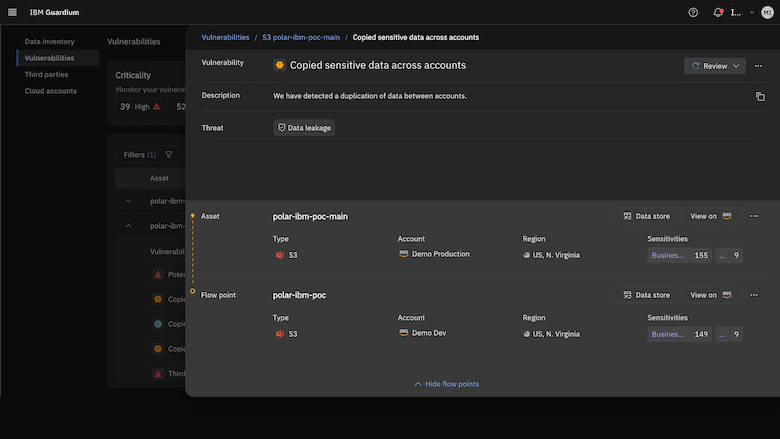Screen dimensions: 780x439
Task: Show more sensitivities for polar-ibm-poc
Action: (729, 334)
